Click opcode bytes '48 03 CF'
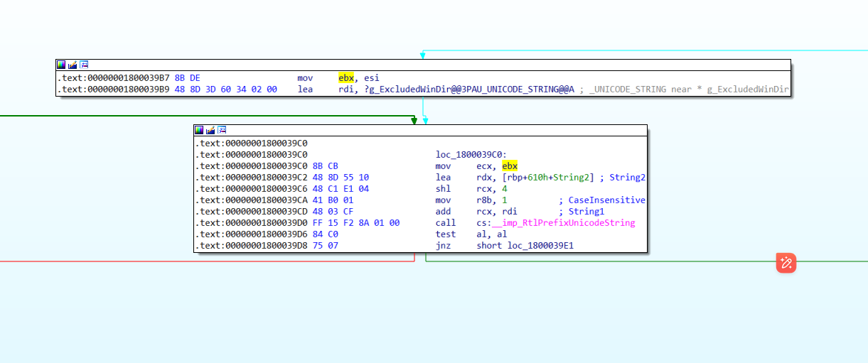Image resolution: width=868 pixels, height=363 pixels. click(x=333, y=212)
